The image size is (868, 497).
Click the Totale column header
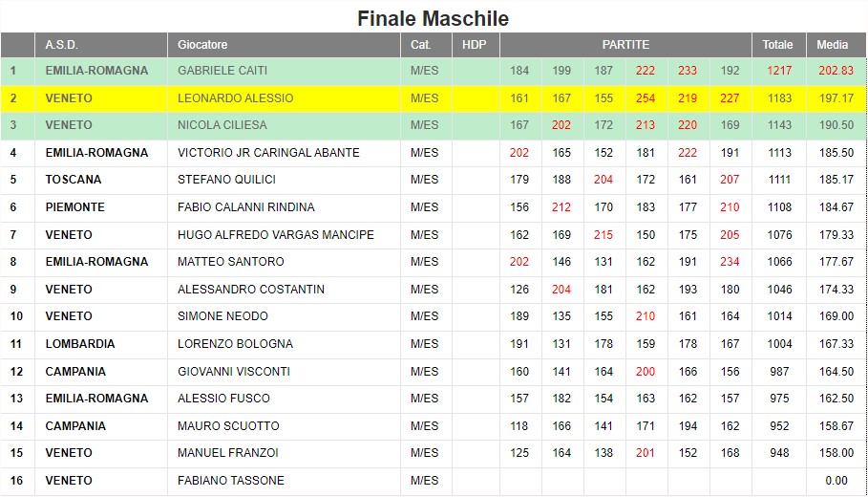(x=778, y=45)
